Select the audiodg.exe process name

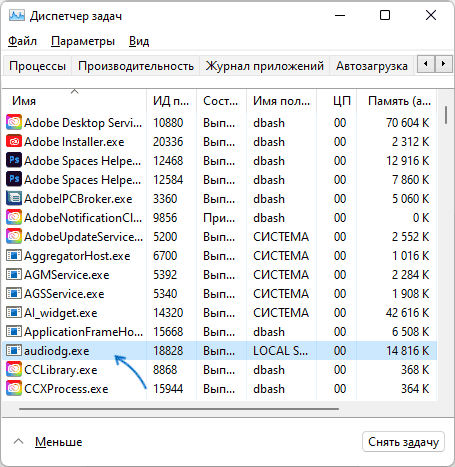click(57, 351)
